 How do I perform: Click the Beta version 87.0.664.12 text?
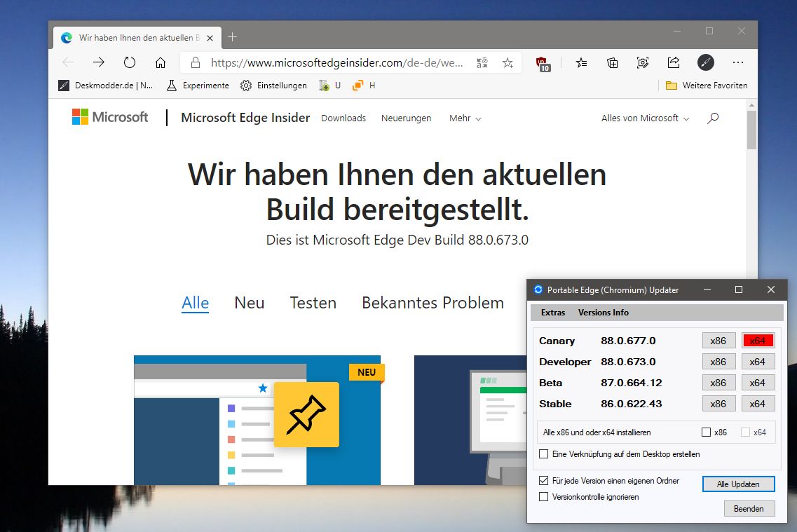click(632, 383)
